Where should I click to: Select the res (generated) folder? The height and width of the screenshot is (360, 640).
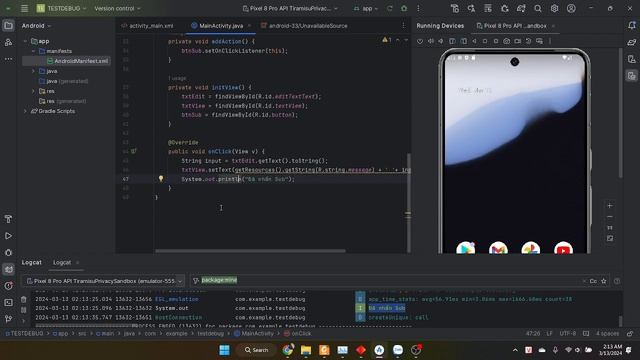(x=62, y=101)
